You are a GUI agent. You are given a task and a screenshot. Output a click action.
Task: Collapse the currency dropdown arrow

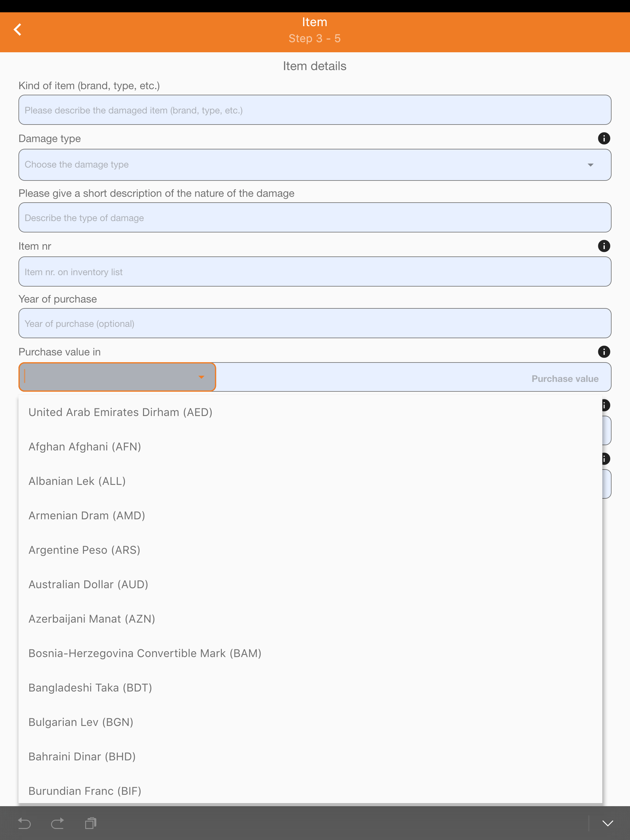click(x=201, y=377)
